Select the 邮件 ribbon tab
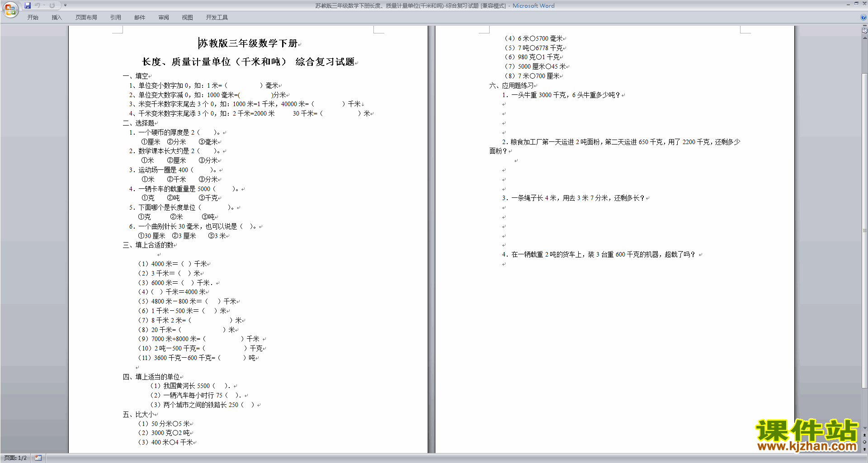The width and height of the screenshot is (868, 463). coord(140,17)
